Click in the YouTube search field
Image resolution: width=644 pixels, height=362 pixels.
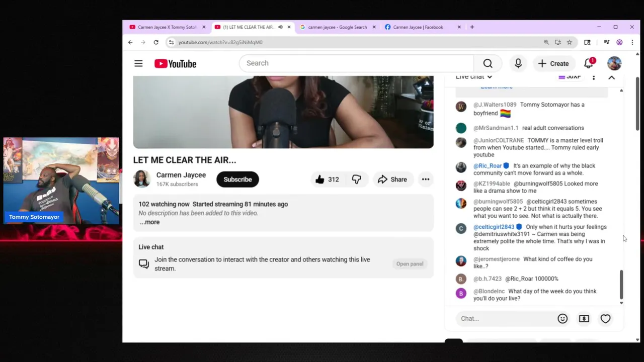(356, 63)
